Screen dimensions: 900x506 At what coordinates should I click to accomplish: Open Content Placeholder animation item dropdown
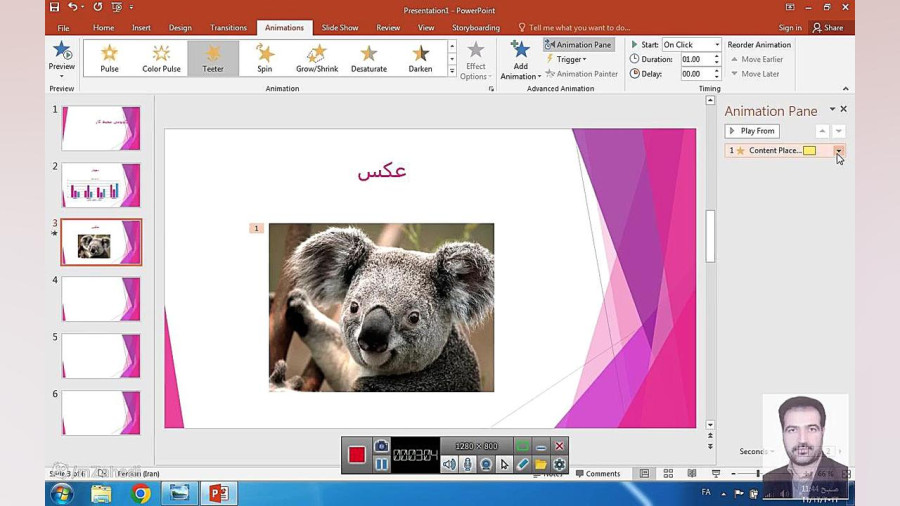839,150
